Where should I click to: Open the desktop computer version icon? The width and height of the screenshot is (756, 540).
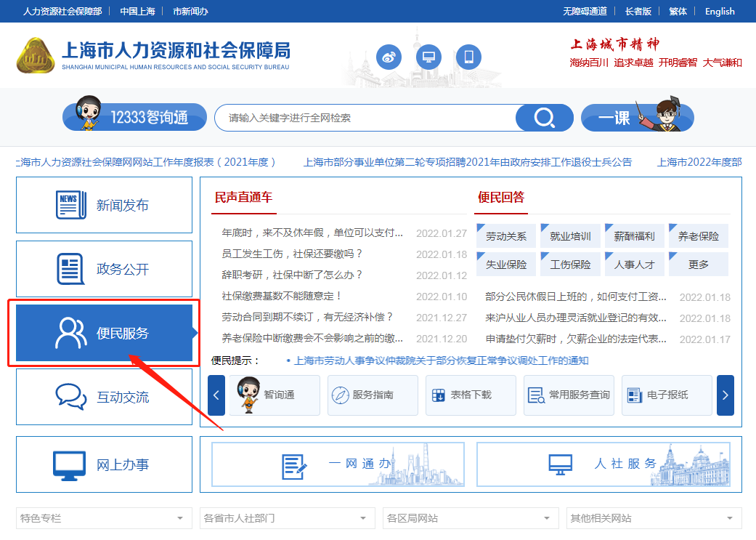pos(428,57)
